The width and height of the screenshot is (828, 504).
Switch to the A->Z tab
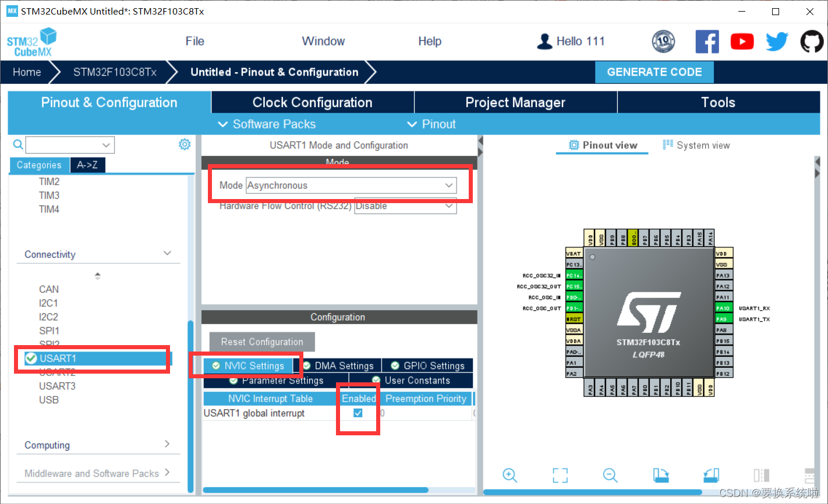(x=87, y=165)
